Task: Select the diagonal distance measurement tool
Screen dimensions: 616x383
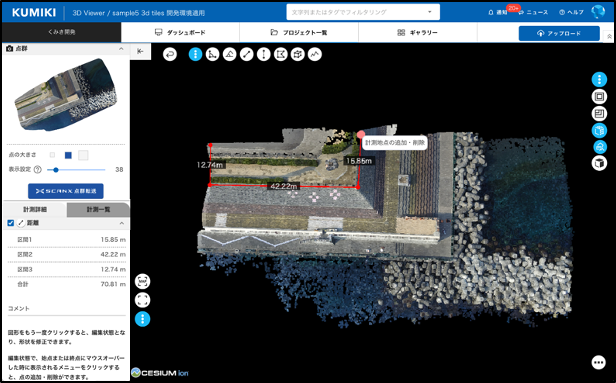Action: click(x=247, y=54)
